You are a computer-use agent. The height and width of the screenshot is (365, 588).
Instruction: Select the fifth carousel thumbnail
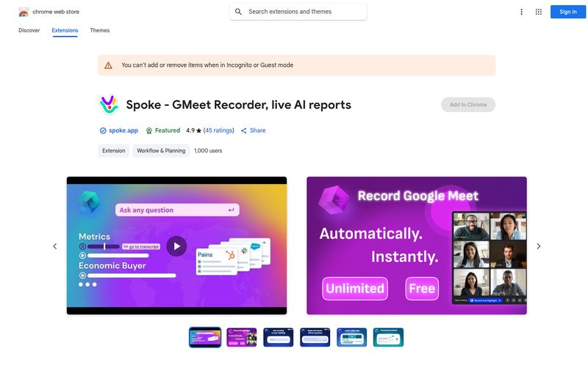pos(352,337)
